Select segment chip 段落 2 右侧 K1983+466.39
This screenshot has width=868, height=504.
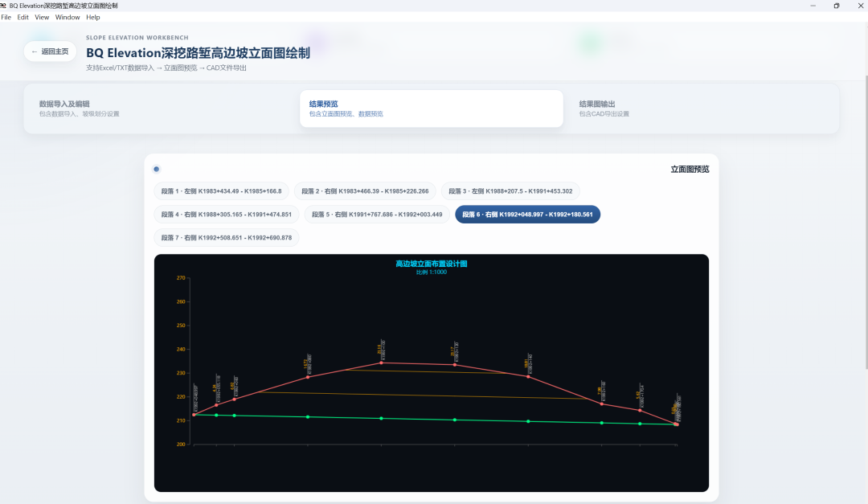coord(365,191)
